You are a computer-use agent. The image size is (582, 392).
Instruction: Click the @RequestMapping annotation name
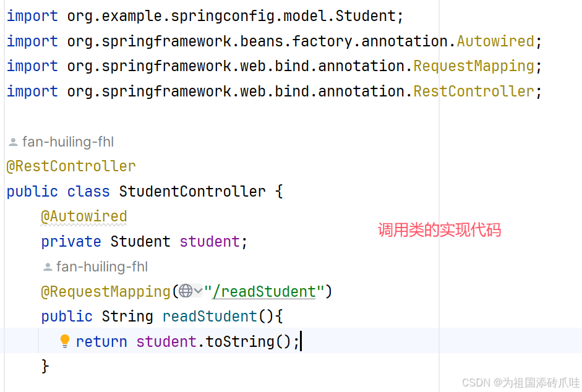(106, 292)
